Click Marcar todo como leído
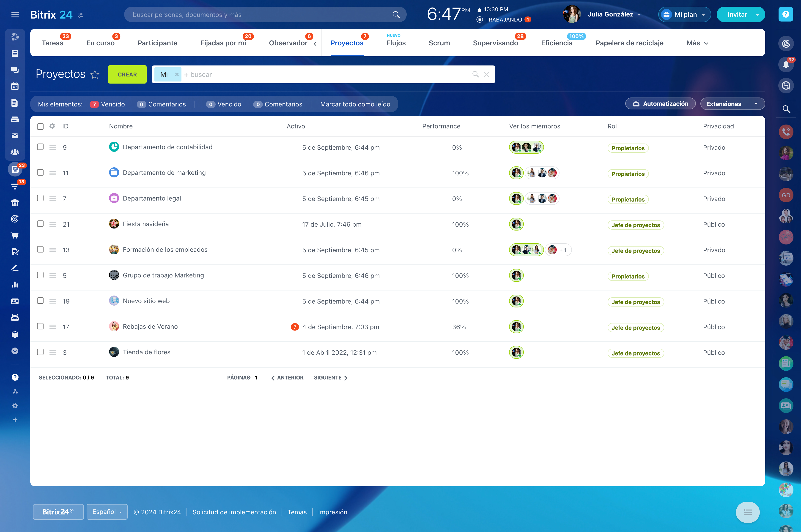Image resolution: width=801 pixels, height=532 pixels. pyautogui.click(x=355, y=104)
